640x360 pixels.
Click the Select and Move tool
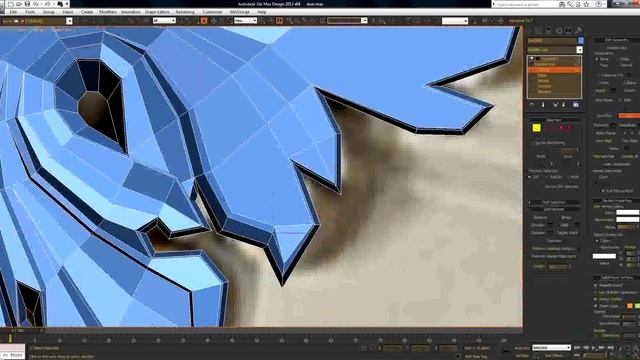[213, 20]
